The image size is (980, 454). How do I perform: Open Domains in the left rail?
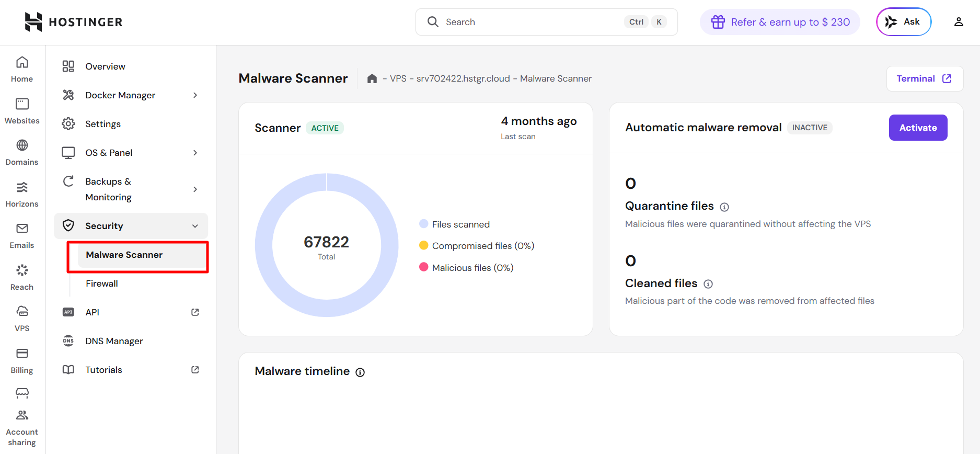point(22,153)
